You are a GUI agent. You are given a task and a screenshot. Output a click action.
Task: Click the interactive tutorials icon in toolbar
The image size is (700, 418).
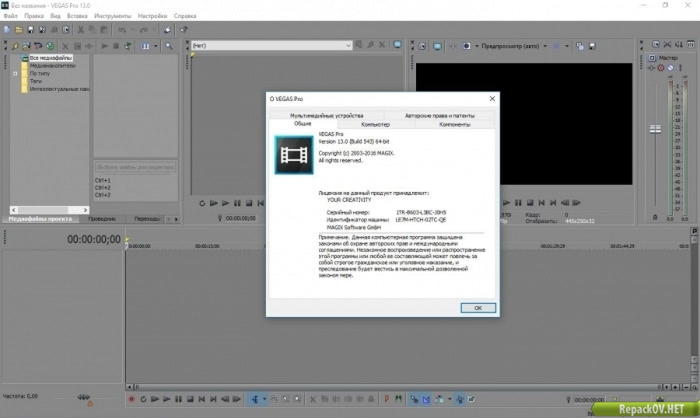coord(167,30)
